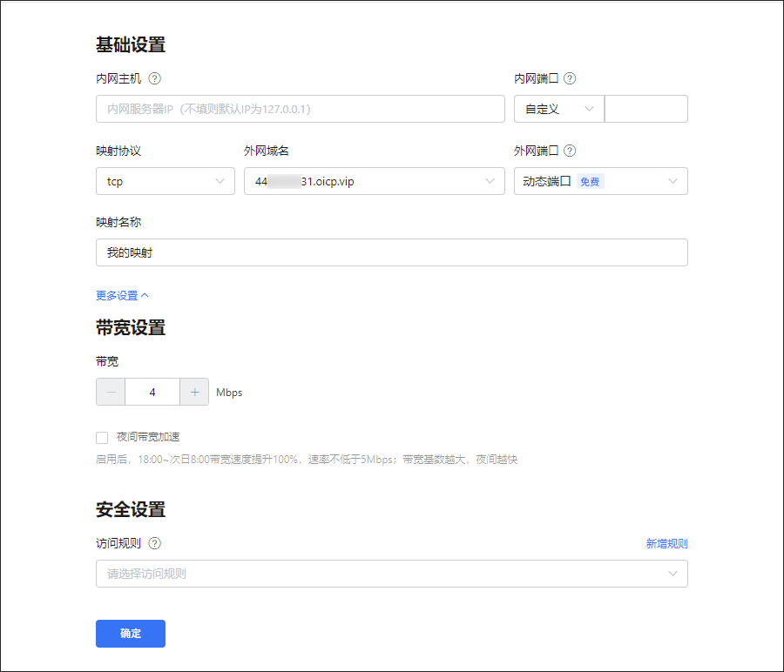This screenshot has width=784, height=672.
Task: Click 确定 button
Action: click(x=131, y=634)
